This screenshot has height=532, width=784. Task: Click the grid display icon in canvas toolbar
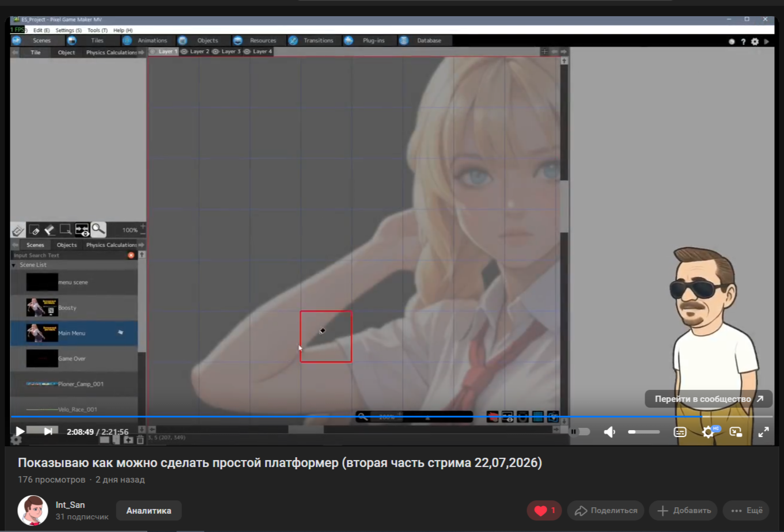[x=537, y=416]
